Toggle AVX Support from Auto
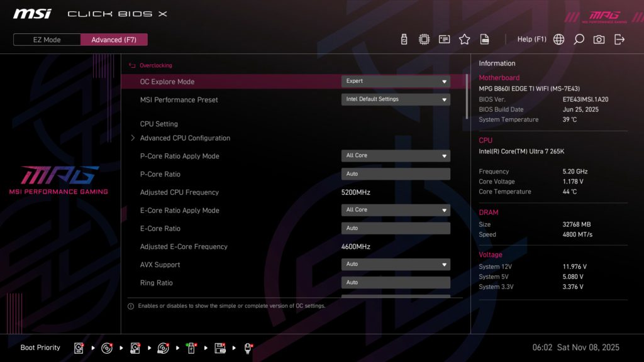Viewport: 644px width, 362px height. 395,264
